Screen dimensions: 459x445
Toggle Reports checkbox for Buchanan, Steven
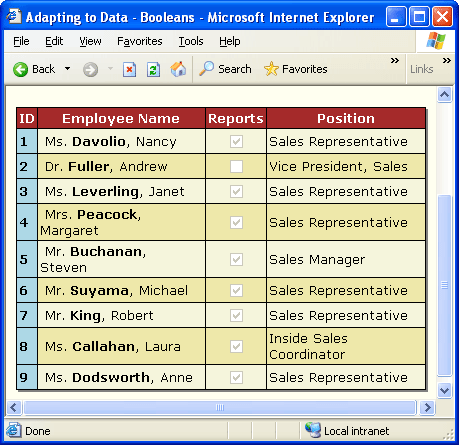click(x=236, y=259)
